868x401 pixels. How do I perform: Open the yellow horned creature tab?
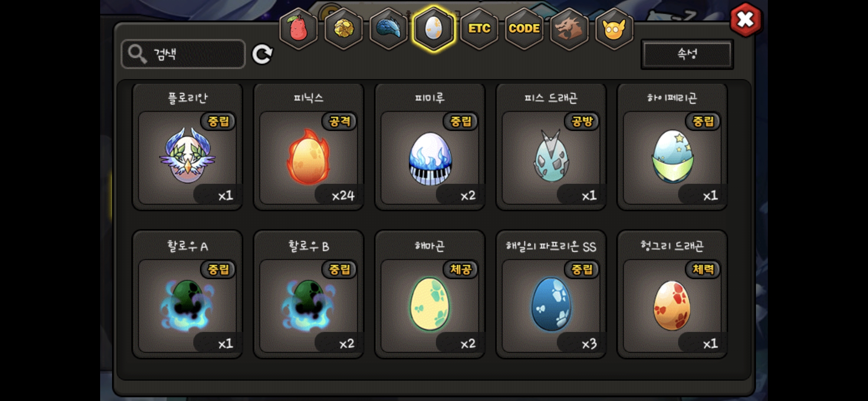pyautogui.click(x=614, y=29)
